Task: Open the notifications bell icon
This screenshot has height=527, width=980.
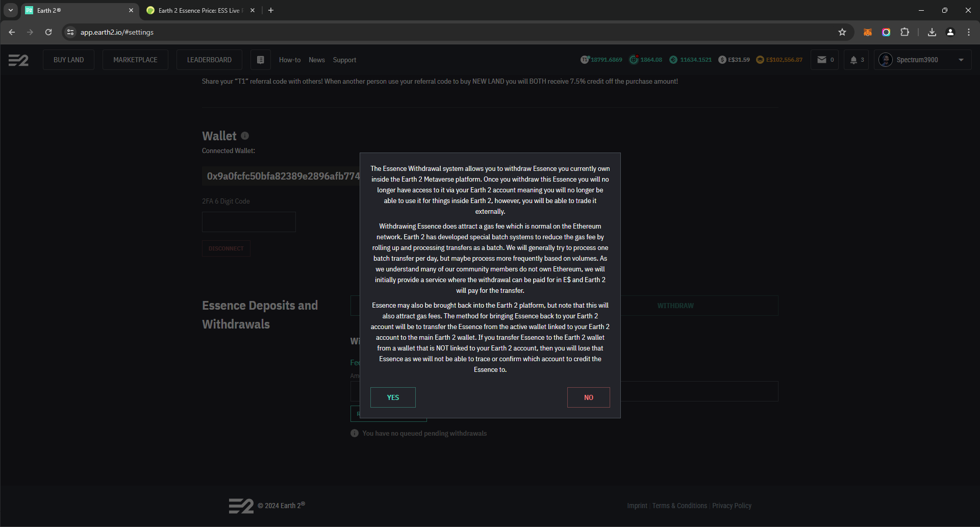Action: pos(853,60)
